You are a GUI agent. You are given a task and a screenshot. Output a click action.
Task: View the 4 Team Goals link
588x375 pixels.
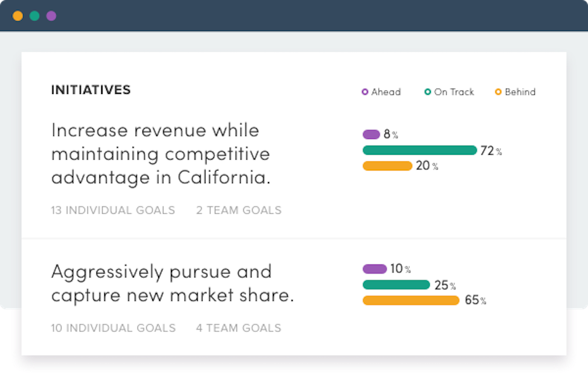(238, 328)
